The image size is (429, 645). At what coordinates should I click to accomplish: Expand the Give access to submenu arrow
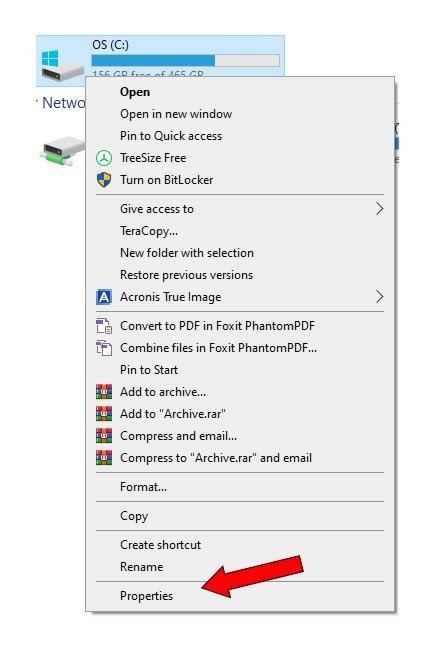pos(379,209)
